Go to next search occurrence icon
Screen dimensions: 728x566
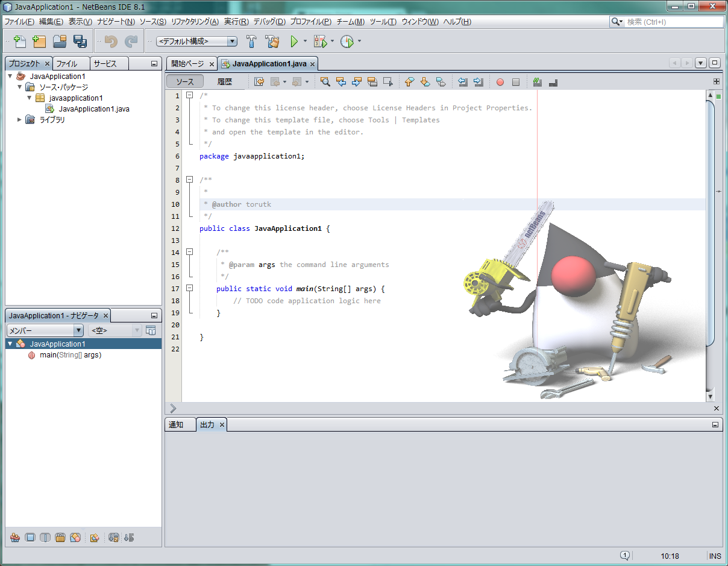[x=356, y=82]
